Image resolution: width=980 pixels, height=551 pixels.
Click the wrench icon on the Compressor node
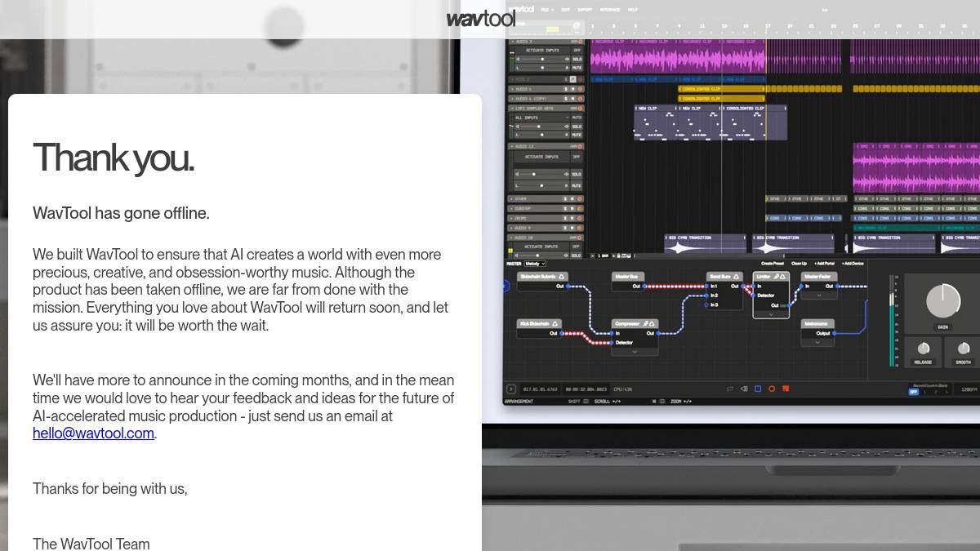pyautogui.click(x=645, y=323)
